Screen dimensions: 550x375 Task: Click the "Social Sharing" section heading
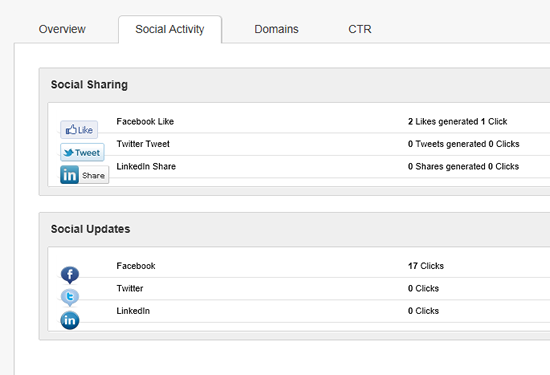point(89,85)
